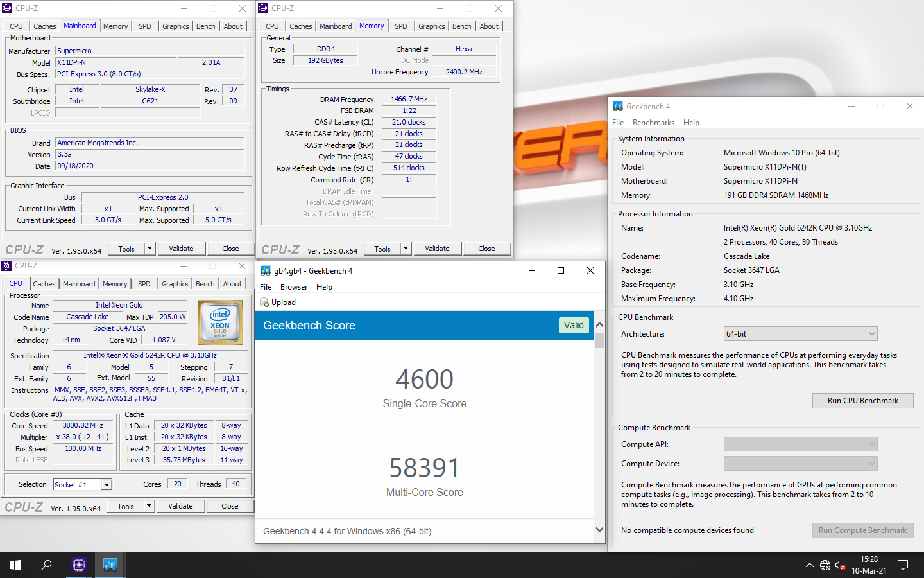Open the Windows Start menu
The width and height of the screenshot is (924, 578).
pos(15,565)
